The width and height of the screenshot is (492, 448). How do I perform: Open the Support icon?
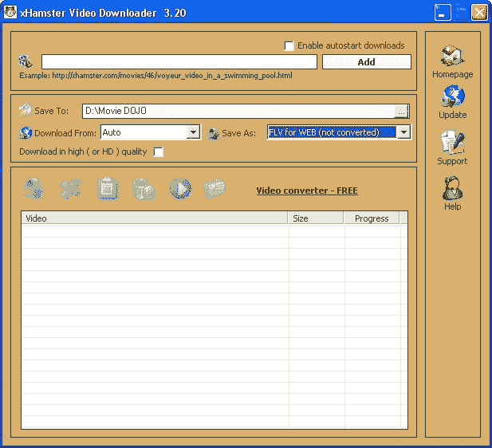[452, 142]
